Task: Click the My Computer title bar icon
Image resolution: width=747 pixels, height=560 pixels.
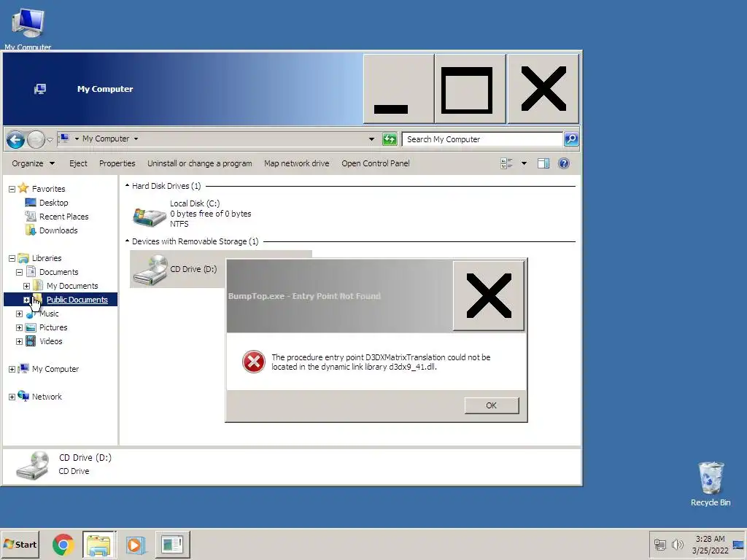Action: [x=40, y=89]
